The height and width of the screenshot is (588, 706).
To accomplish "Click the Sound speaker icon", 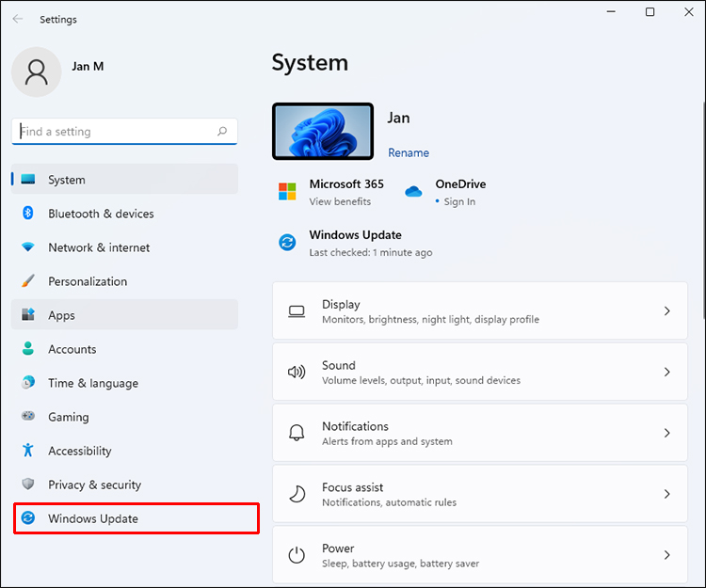I will 297,372.
